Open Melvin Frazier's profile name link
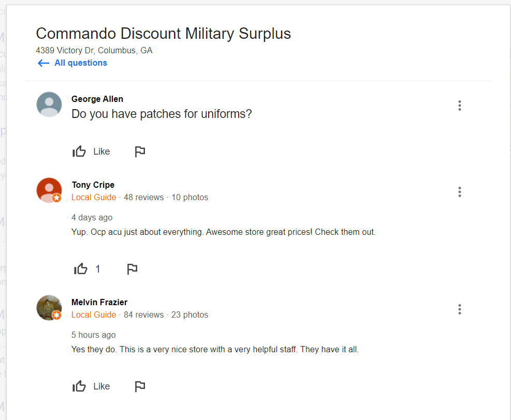This screenshot has width=511, height=420. [99, 302]
